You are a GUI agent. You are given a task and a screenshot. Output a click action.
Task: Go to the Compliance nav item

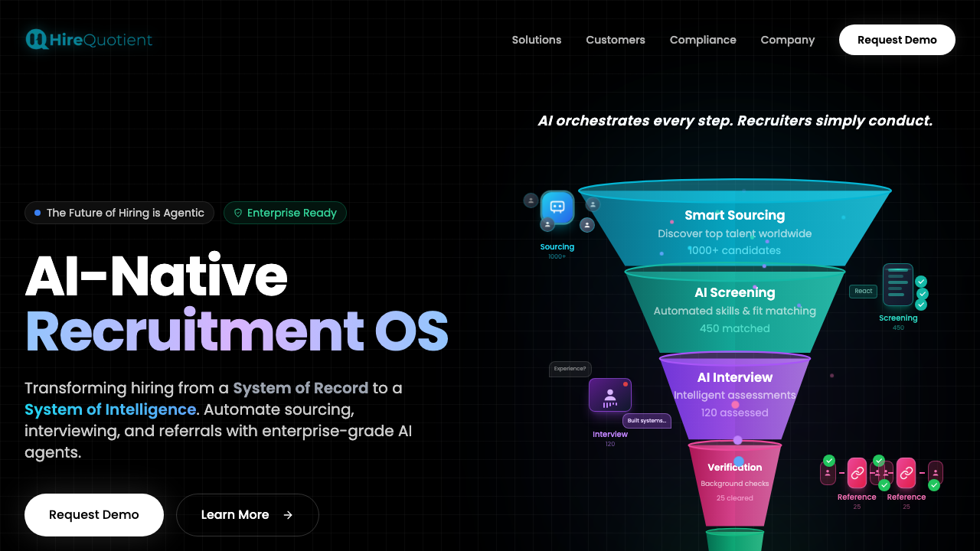(703, 40)
